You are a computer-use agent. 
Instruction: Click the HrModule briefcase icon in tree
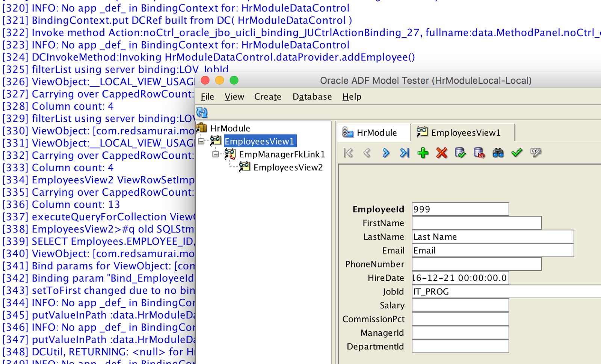[202, 128]
